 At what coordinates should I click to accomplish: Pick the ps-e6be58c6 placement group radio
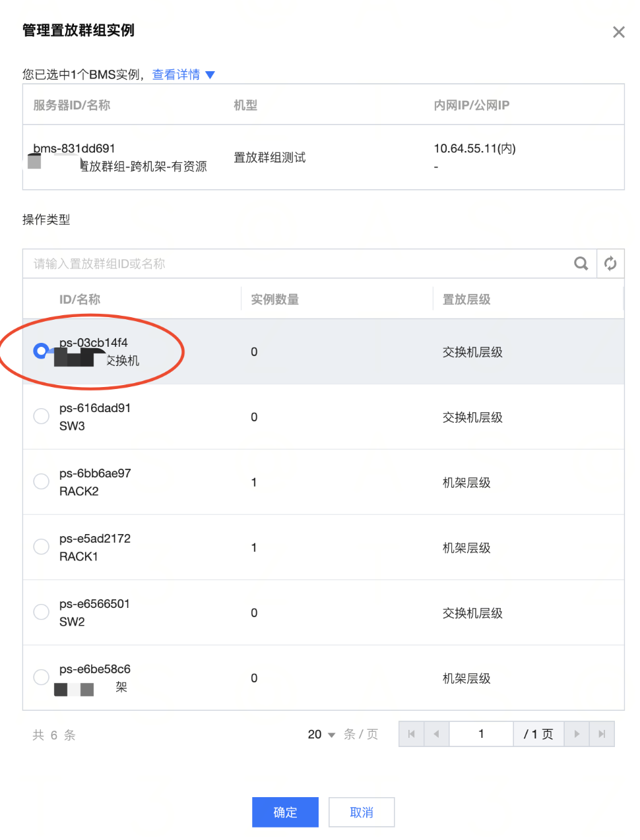[42, 677]
